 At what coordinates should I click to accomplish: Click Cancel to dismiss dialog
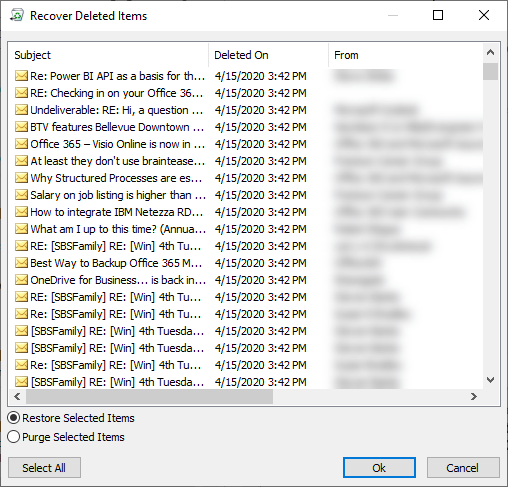[x=463, y=468]
